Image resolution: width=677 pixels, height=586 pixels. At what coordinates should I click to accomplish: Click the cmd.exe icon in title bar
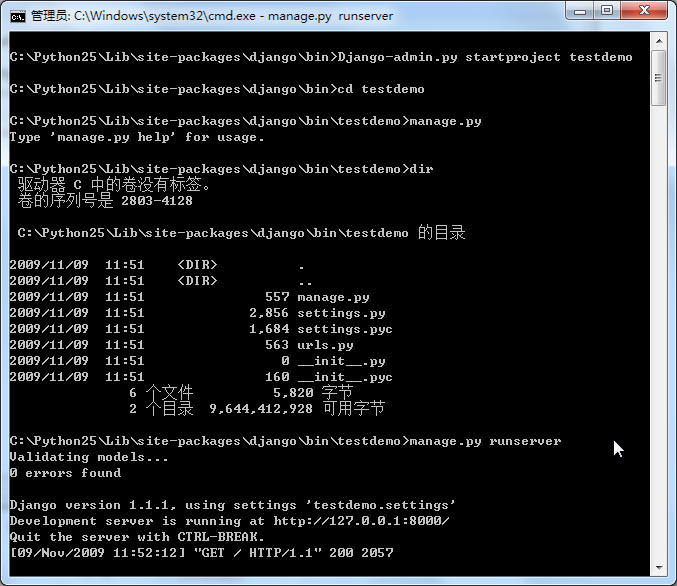[x=17, y=16]
